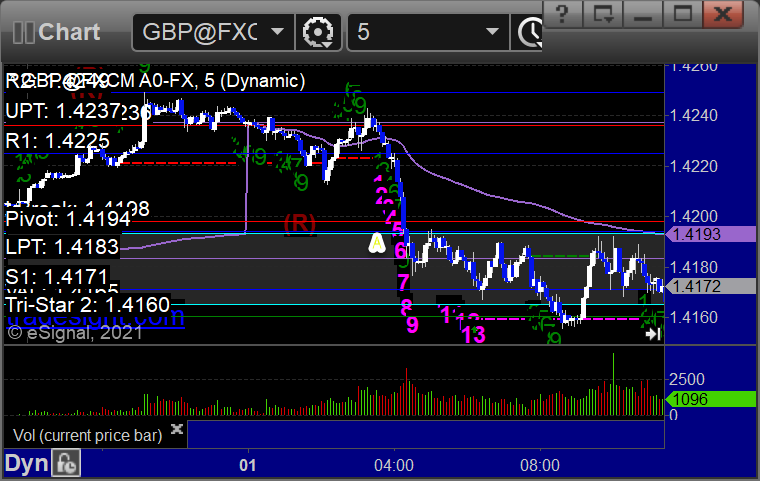Maximize the chart window
Image resolution: width=760 pixels, height=481 pixels.
(682, 14)
